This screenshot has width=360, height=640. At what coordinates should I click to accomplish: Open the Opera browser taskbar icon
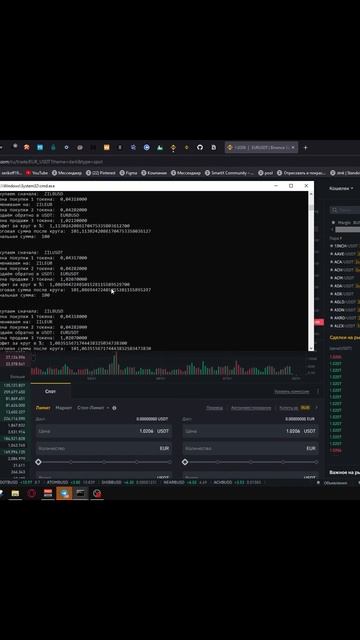(x=31, y=493)
